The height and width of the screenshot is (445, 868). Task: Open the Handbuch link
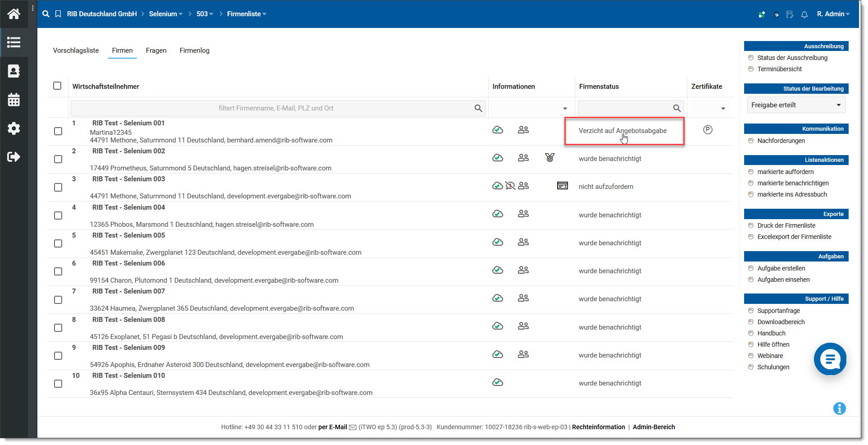click(x=771, y=333)
